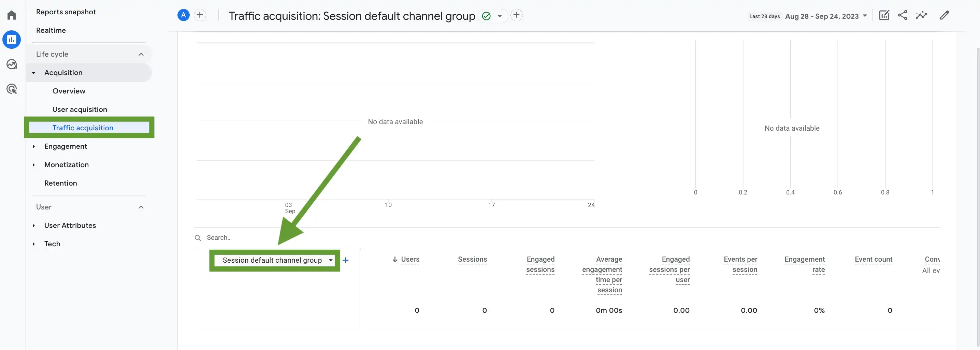Click the table Search field
The height and width of the screenshot is (350, 980).
pos(567,238)
